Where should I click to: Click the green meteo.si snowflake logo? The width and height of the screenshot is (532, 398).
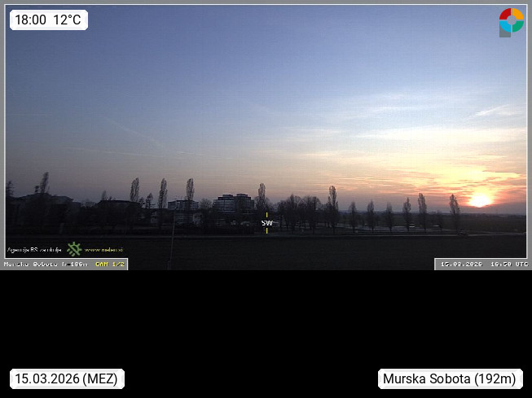[74, 249]
